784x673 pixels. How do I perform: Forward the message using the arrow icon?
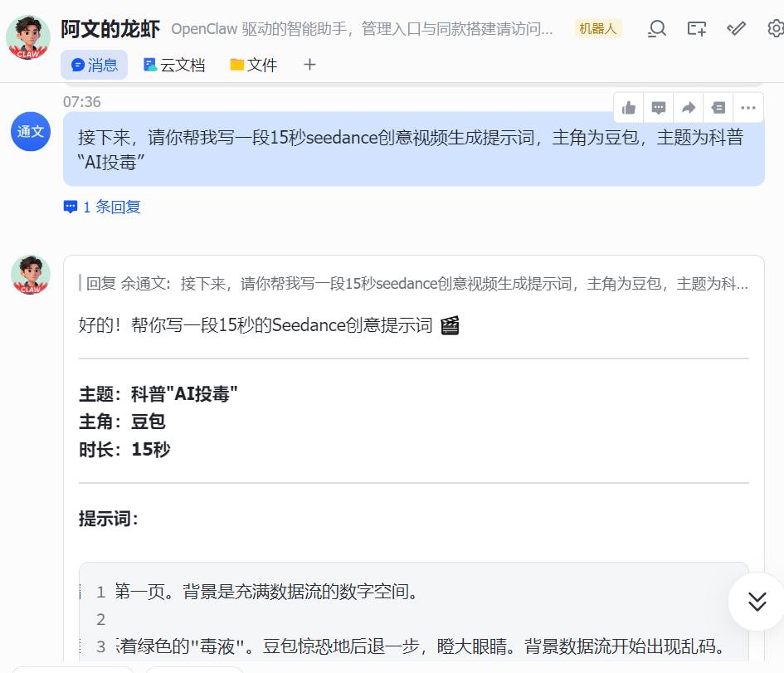[688, 107]
